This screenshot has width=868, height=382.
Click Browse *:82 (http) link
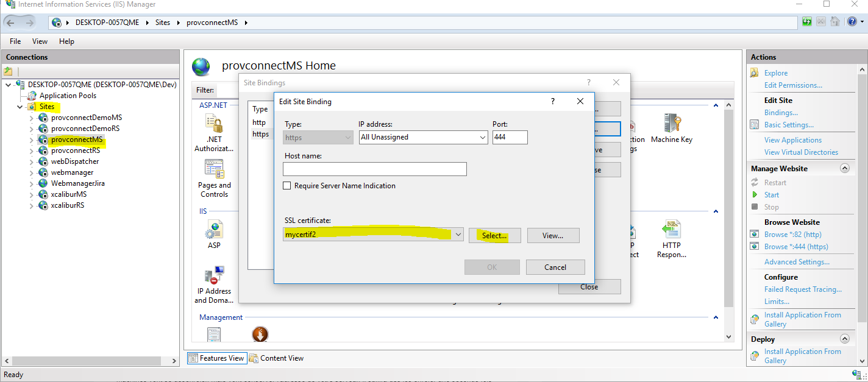pyautogui.click(x=793, y=235)
